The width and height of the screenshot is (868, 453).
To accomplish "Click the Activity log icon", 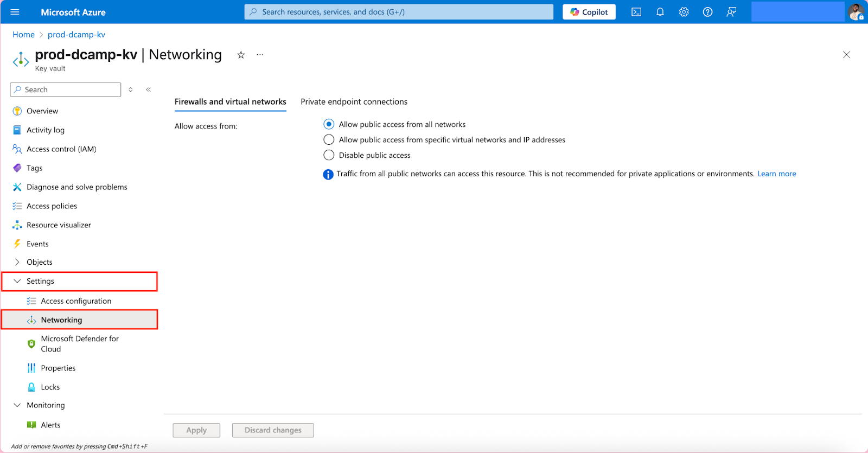I will [x=17, y=130].
